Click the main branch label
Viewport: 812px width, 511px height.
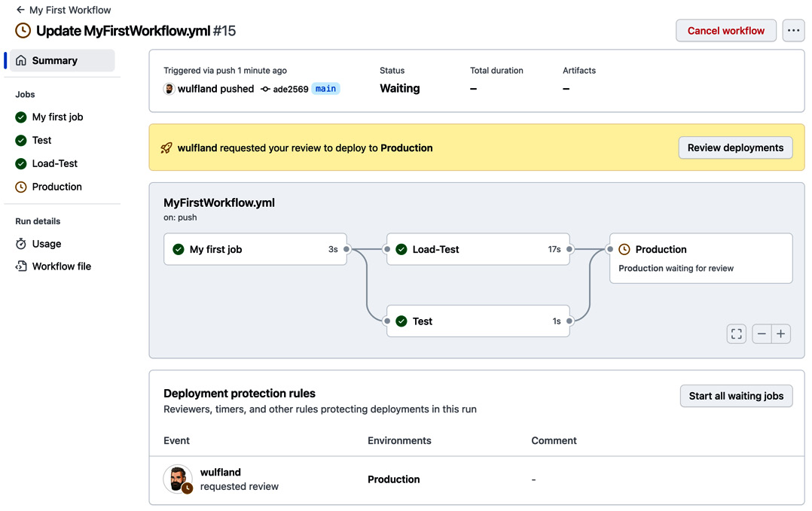[325, 89]
